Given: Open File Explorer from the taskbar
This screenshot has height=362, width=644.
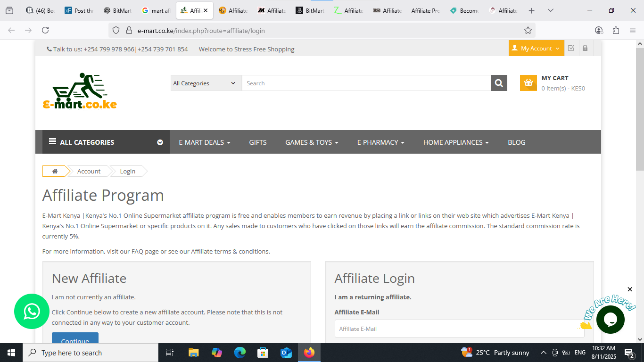Looking at the screenshot, I should coord(193,353).
